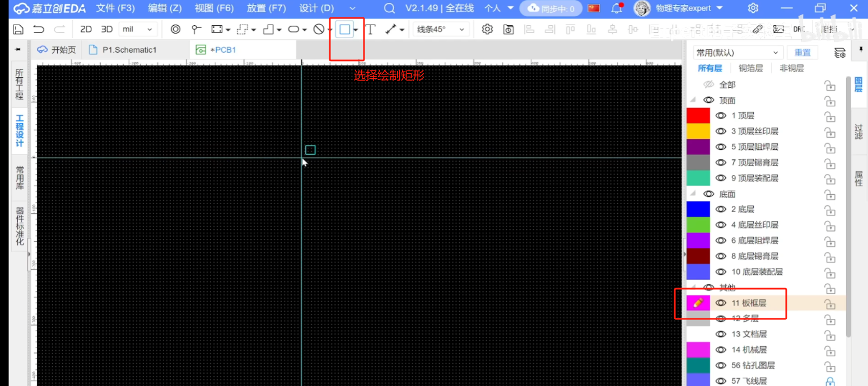Screen dimensions: 868x386
Task: Select the filled region rectangle tool
Action: [x=217, y=29]
